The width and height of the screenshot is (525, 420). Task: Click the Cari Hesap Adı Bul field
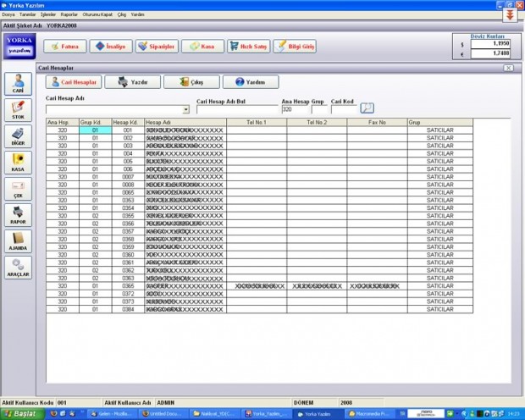[237, 109]
